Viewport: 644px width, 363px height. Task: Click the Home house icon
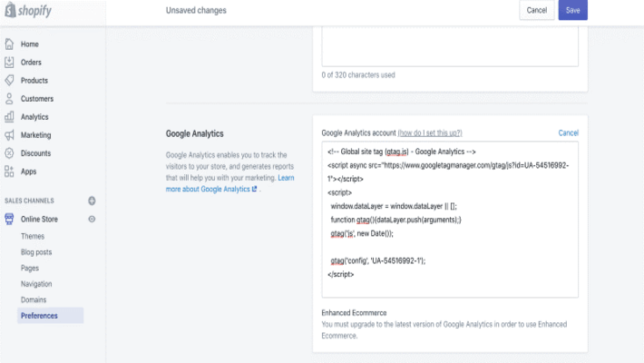pos(9,44)
